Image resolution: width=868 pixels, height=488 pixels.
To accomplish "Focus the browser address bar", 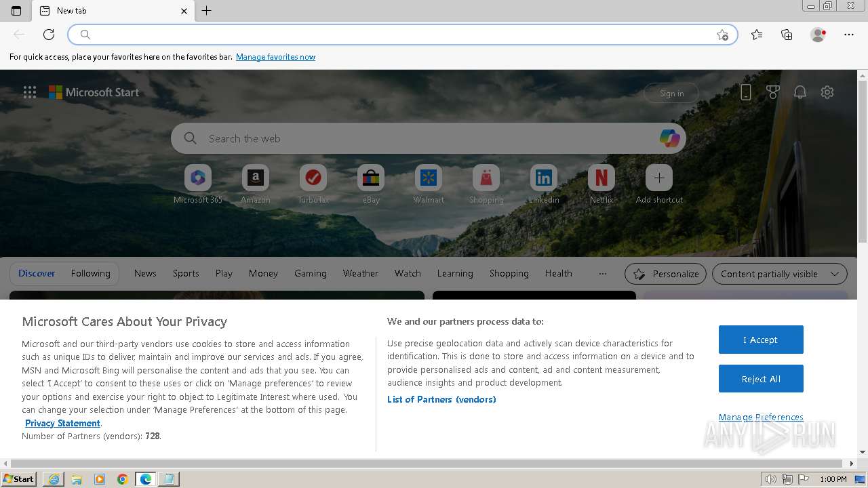I will (403, 35).
